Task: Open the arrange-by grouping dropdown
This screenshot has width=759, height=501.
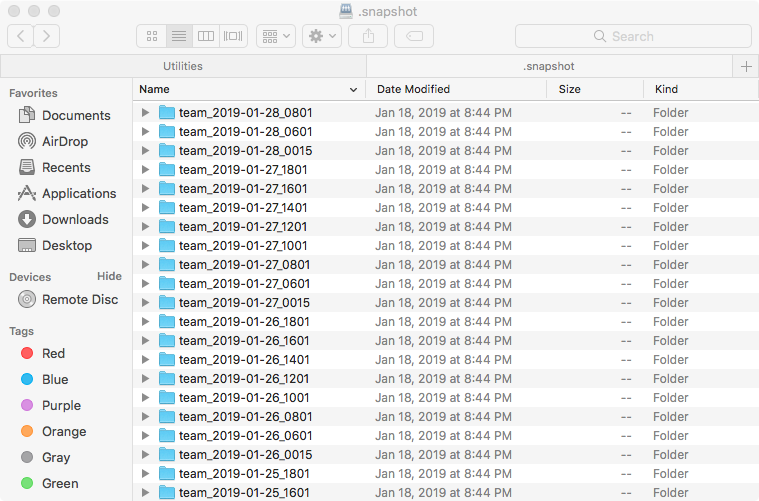Action: (275, 36)
